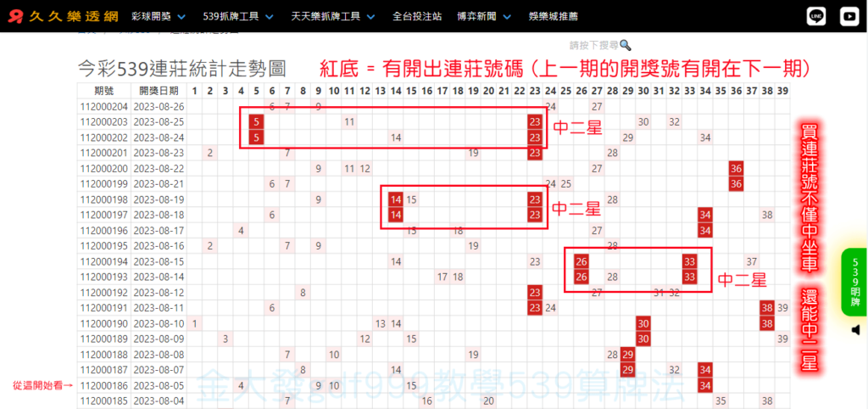Click number 1 in the table header row
Screen dimensions: 868x409
194,90
